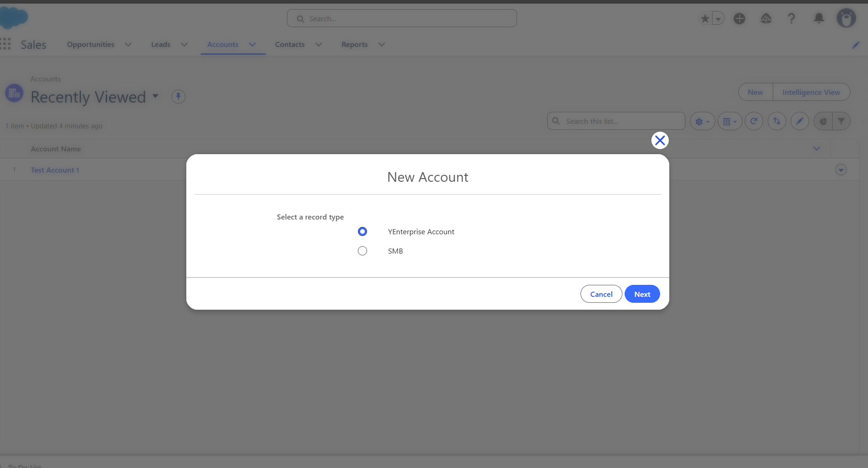Viewport: 868px width, 468px height.
Task: Click the Accounts breadcrumb label
Action: 46,79
